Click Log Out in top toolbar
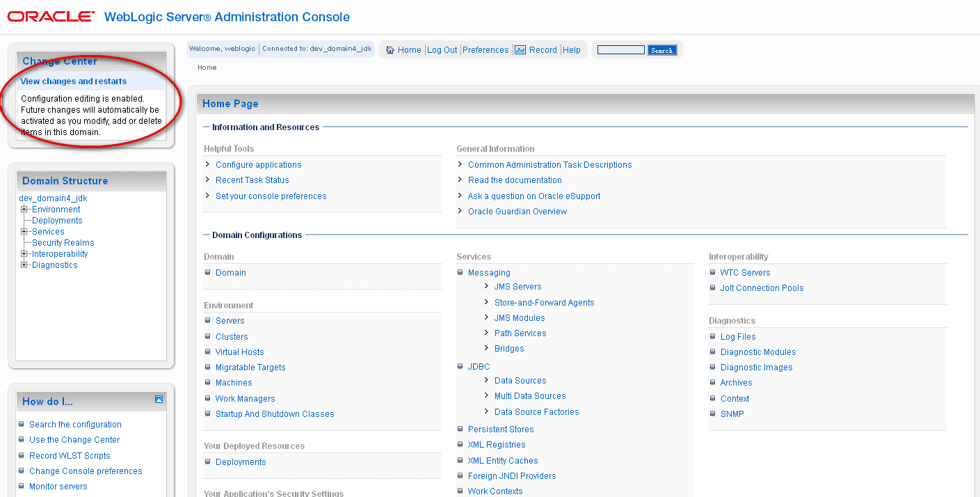 tap(442, 50)
